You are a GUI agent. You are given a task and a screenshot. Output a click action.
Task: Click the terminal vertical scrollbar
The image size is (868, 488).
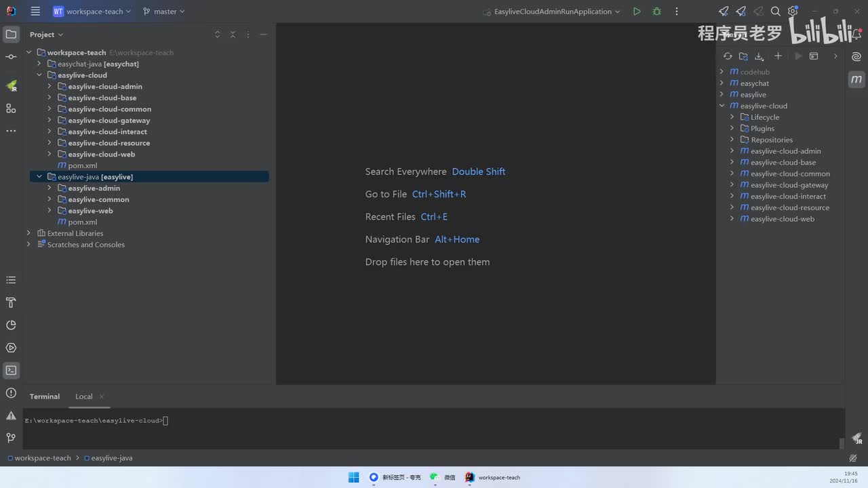point(842,443)
